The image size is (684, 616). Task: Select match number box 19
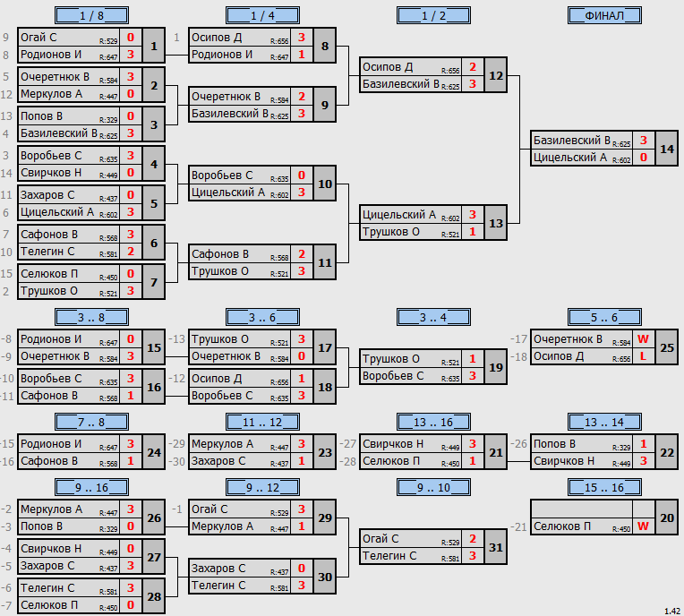[496, 367]
